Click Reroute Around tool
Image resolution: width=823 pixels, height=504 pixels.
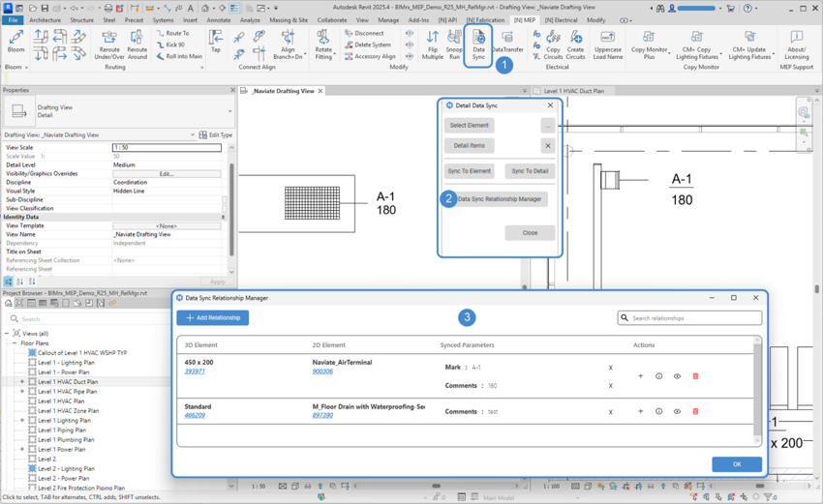pyautogui.click(x=137, y=45)
